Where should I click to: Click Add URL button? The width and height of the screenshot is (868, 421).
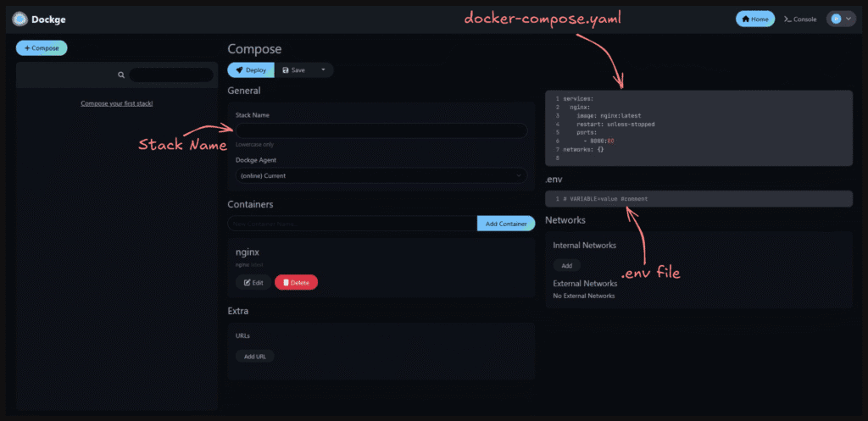coord(254,357)
